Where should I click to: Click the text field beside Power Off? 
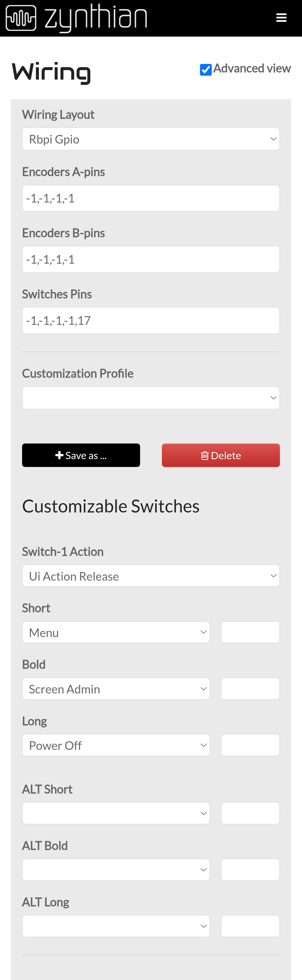pos(250,745)
